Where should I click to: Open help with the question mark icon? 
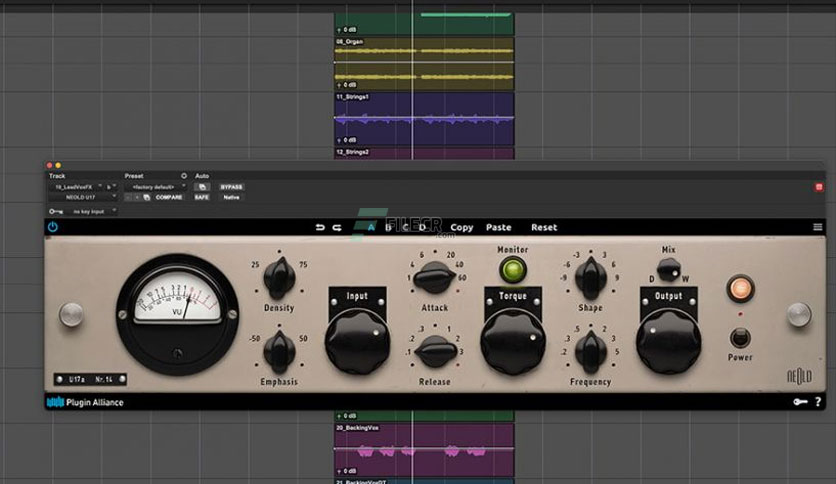click(x=818, y=402)
